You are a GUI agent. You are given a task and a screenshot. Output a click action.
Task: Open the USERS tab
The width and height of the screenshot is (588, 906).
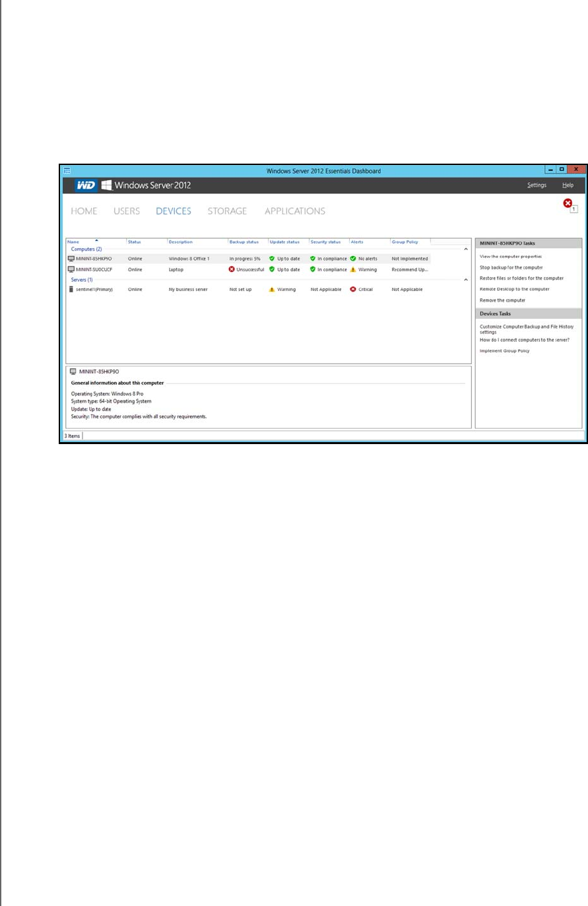(x=126, y=211)
